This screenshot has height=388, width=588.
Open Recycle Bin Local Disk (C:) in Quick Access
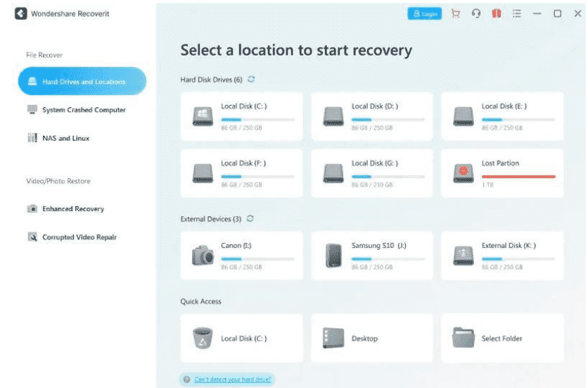[x=241, y=338]
